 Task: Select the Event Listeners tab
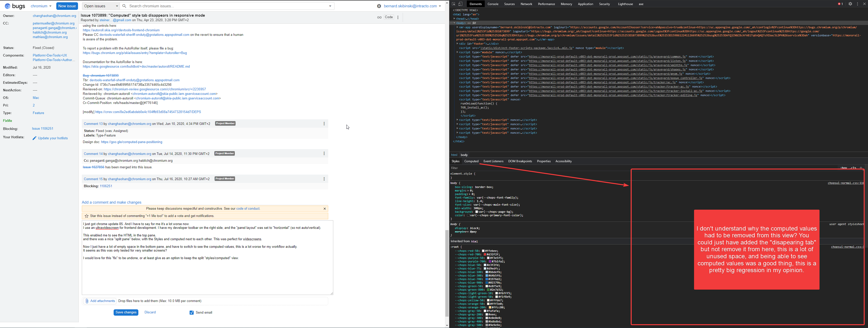[x=493, y=161]
